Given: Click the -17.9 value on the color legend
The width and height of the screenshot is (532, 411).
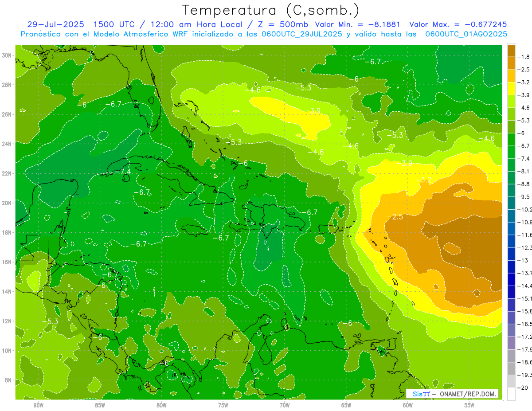Looking at the screenshot, I should [525, 349].
